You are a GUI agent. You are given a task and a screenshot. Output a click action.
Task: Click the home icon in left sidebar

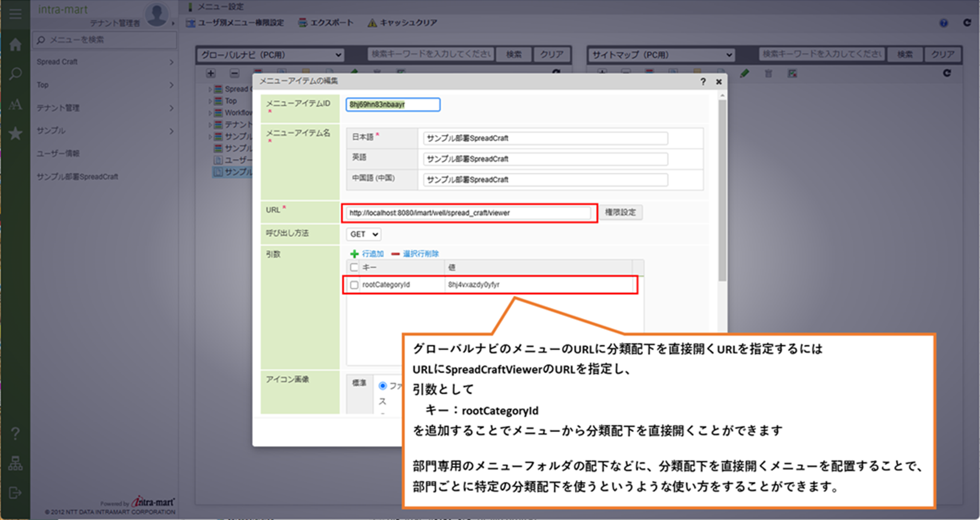[15, 45]
